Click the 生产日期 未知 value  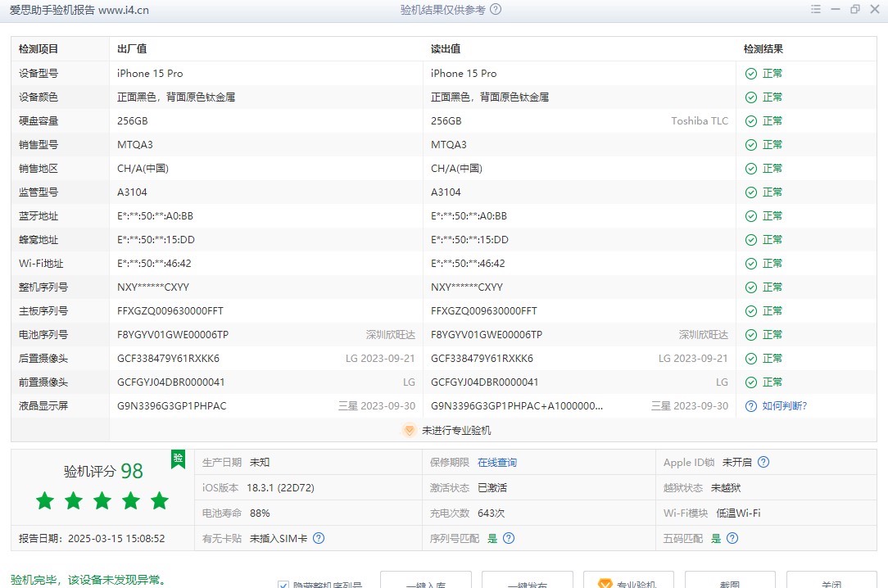(x=260, y=463)
